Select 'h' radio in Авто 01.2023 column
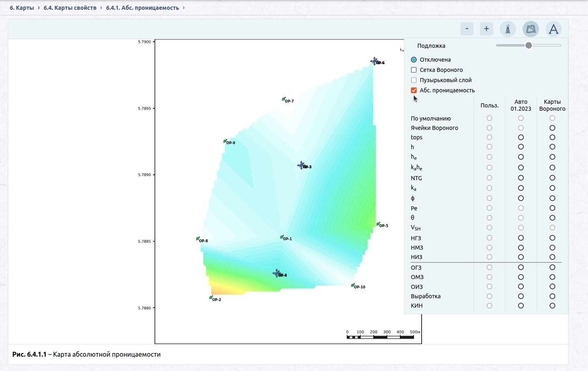 (521, 147)
